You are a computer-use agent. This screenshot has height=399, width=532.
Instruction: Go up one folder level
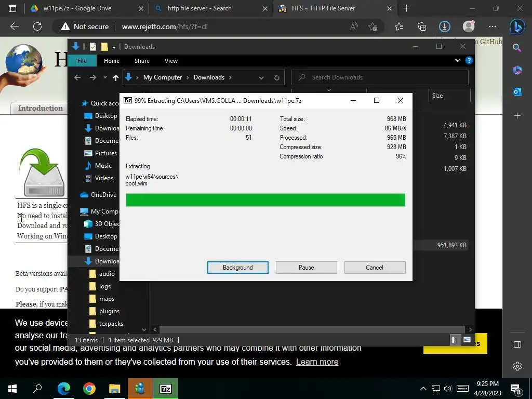coord(116,78)
